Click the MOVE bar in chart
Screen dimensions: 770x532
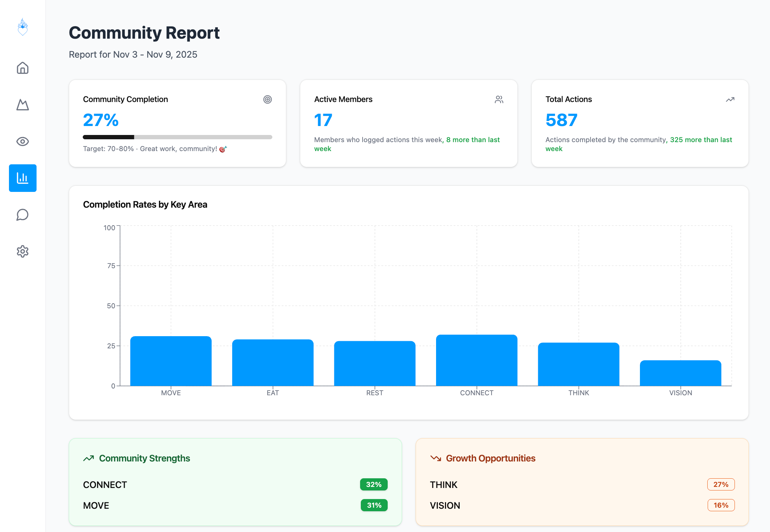(171, 361)
